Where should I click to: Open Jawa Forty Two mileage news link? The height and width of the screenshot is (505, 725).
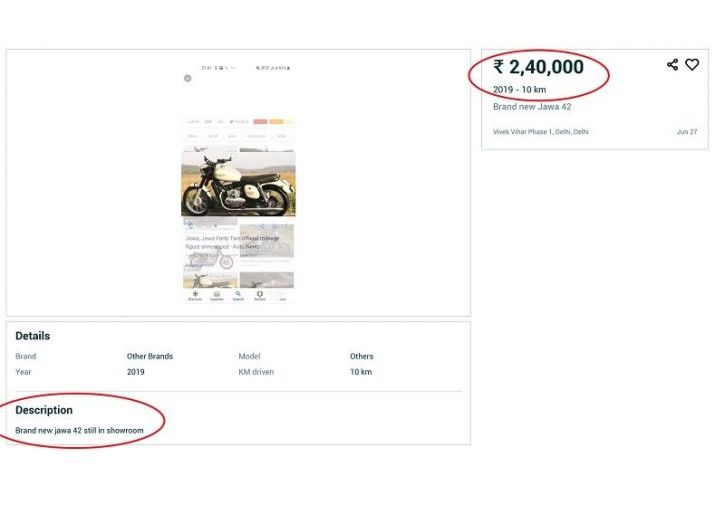click(232, 242)
